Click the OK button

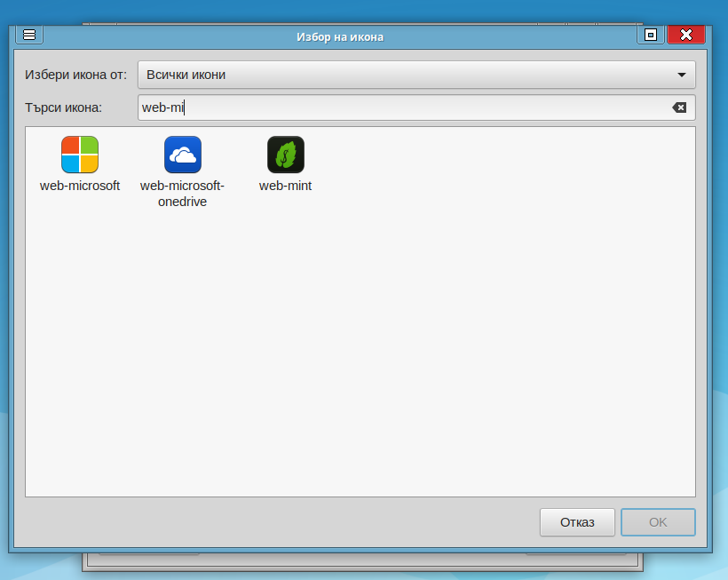(658, 522)
